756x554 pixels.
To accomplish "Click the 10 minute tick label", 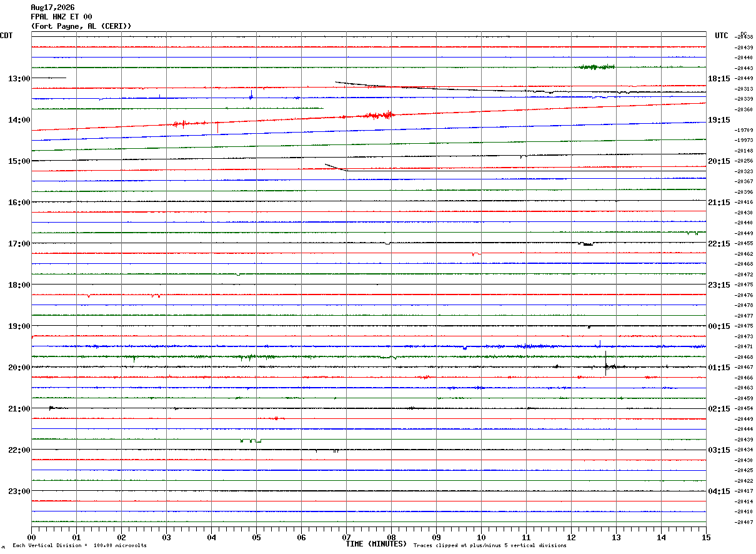I will click(481, 537).
